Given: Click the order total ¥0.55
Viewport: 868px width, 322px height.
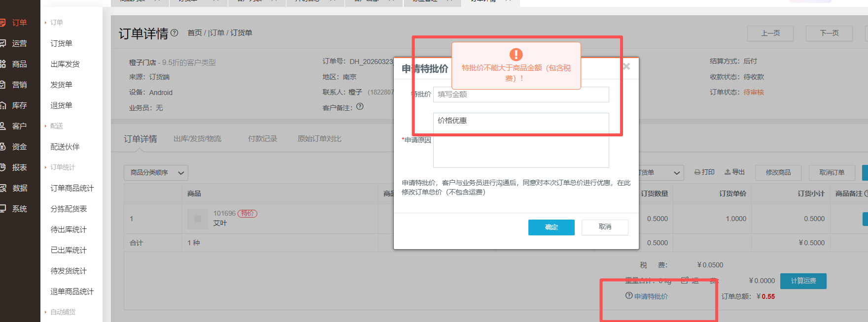Looking at the screenshot, I should [765, 296].
